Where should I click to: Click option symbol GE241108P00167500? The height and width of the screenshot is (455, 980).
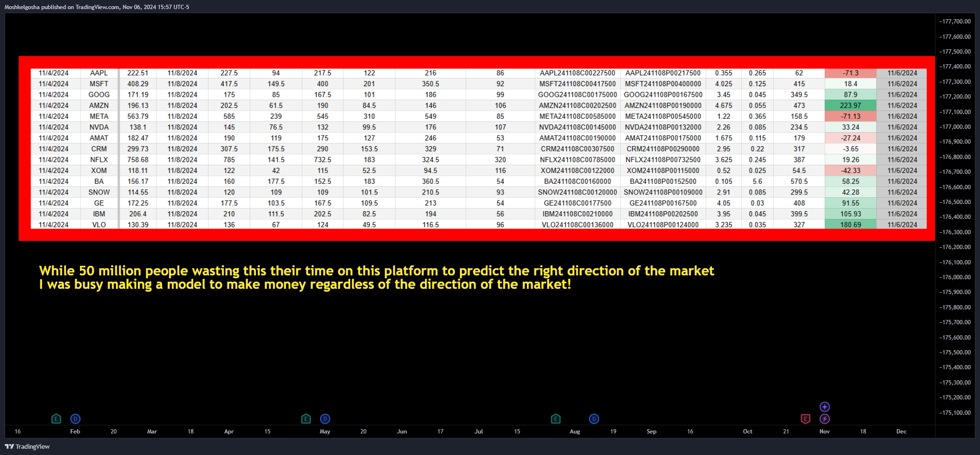[663, 203]
